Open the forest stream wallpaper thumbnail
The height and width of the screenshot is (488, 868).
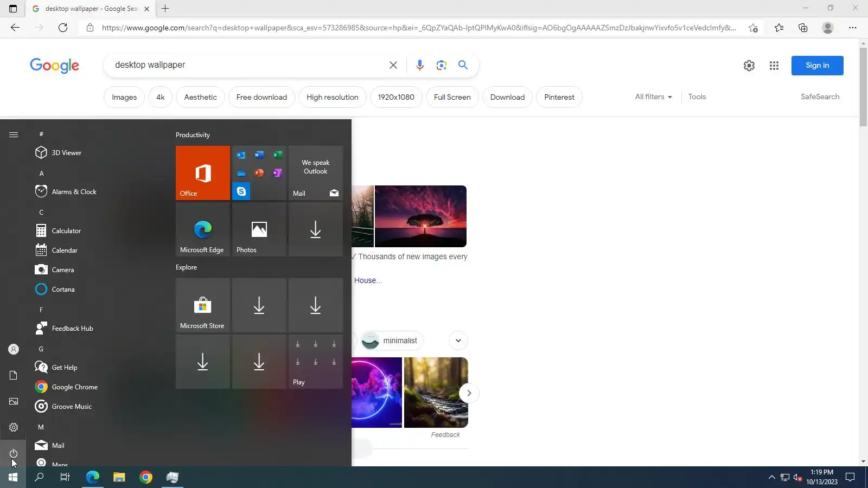point(436,393)
